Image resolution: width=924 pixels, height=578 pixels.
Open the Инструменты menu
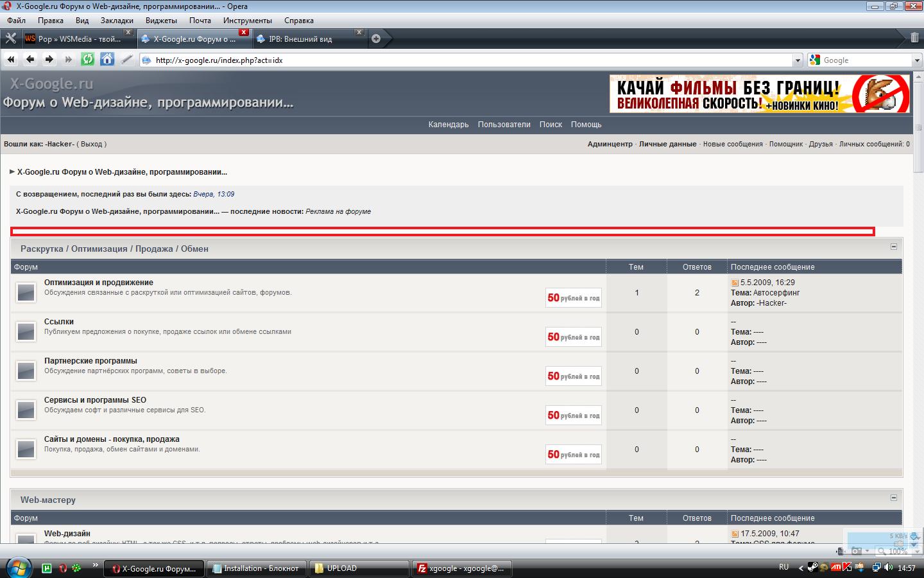tap(248, 21)
